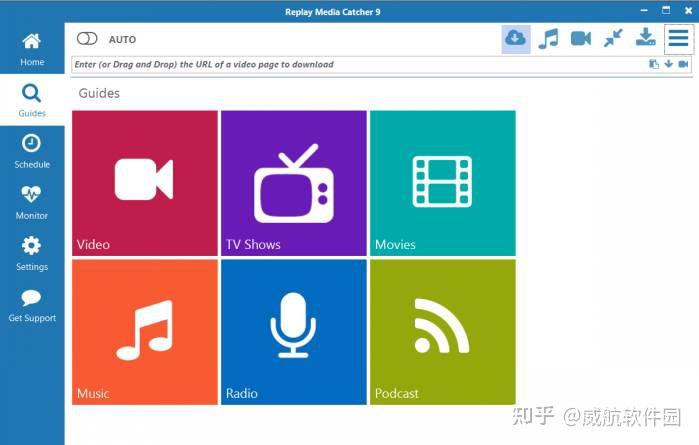699x445 pixels.
Task: Open the Home section in sidebar
Action: tap(32, 49)
